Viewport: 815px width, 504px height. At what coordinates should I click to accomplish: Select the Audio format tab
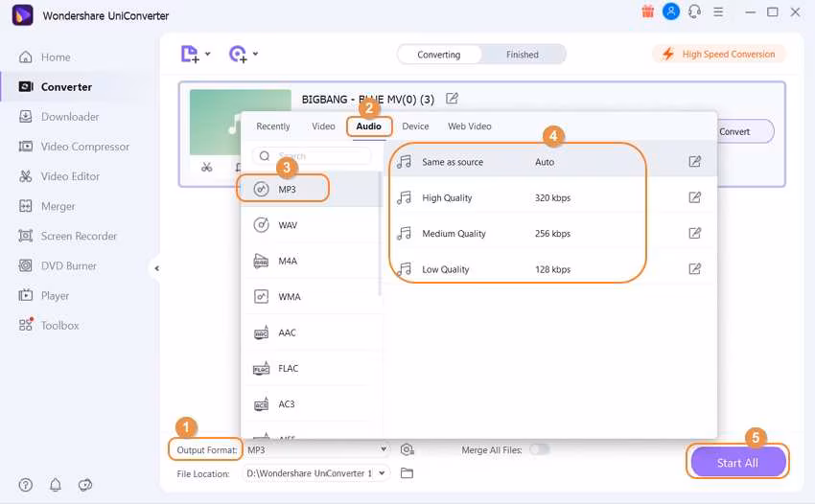tap(368, 126)
